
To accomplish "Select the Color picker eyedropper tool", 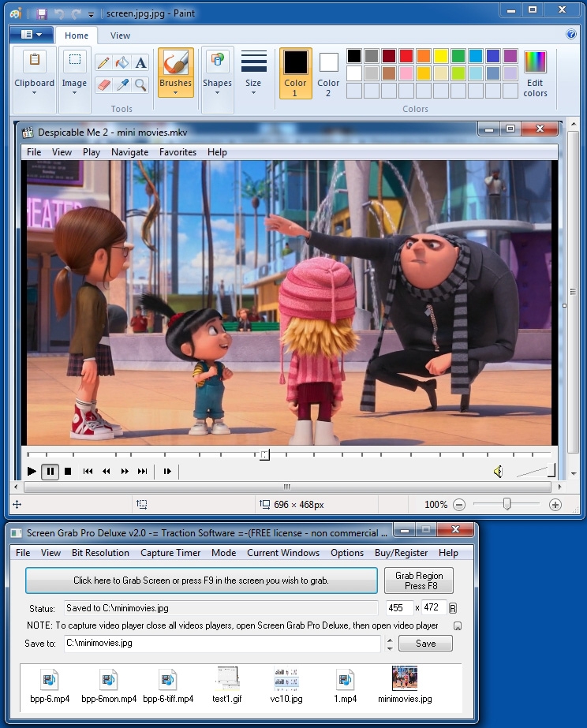I will point(122,85).
